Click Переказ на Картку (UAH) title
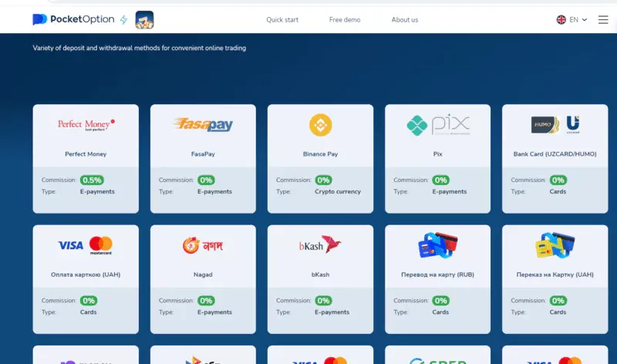This screenshot has height=364, width=617. pos(555,275)
